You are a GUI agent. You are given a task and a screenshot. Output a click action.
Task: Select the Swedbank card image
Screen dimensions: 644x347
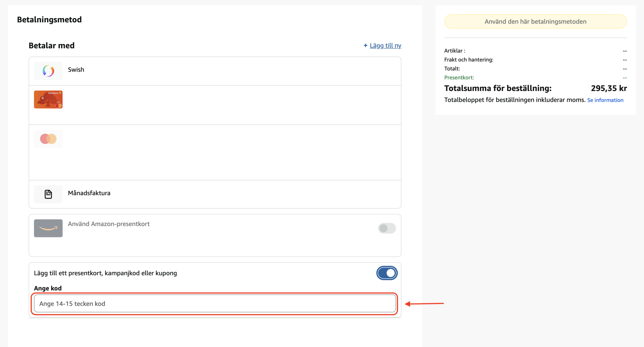coord(48,99)
